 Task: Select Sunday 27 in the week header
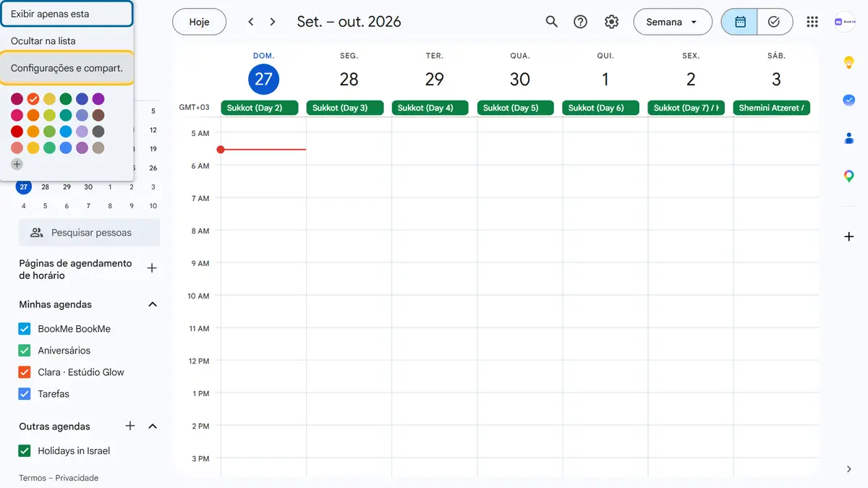tap(263, 79)
